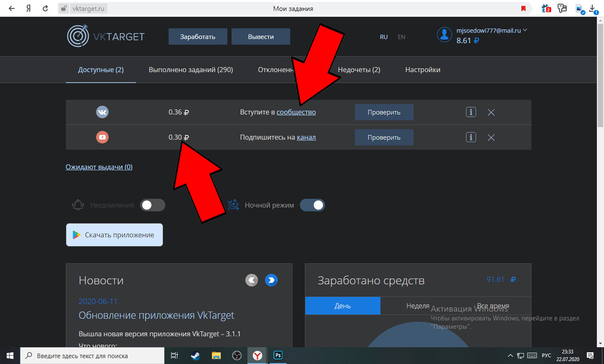This screenshot has width=604, height=364.
Task: Click the Yandex home button
Action: [x=29, y=9]
